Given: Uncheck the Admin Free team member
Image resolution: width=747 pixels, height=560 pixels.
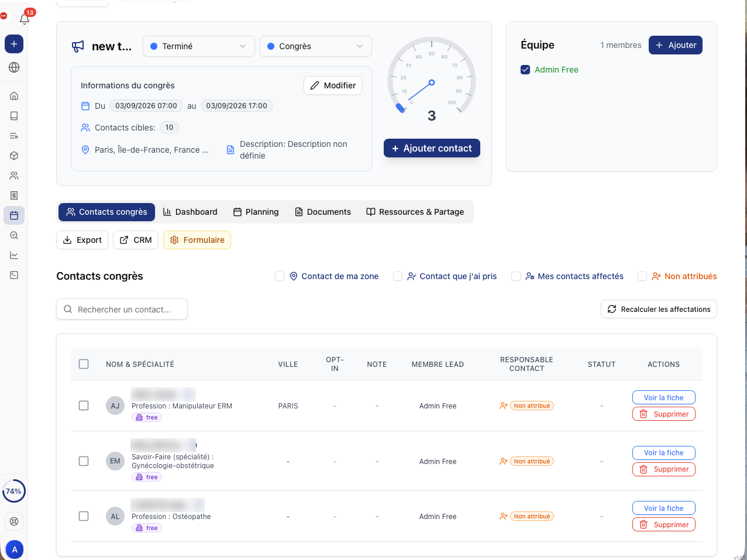Looking at the screenshot, I should coord(525,70).
